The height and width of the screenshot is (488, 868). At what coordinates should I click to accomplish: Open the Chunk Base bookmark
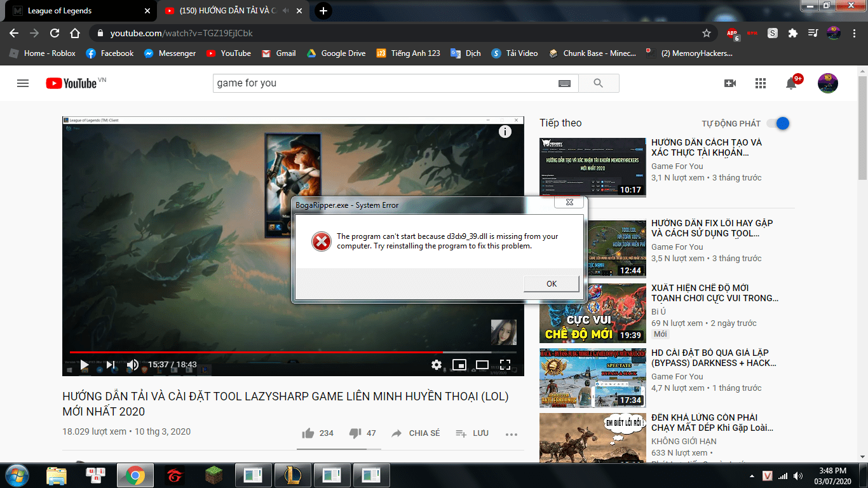pyautogui.click(x=593, y=53)
